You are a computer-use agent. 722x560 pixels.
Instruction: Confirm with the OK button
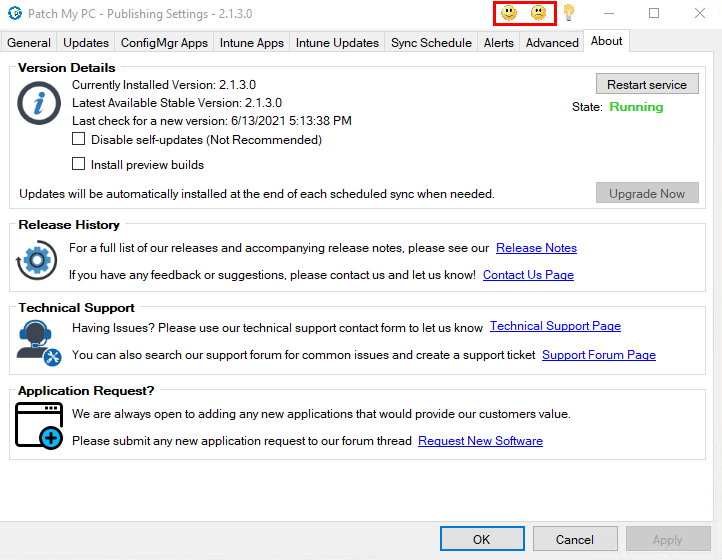[482, 539]
